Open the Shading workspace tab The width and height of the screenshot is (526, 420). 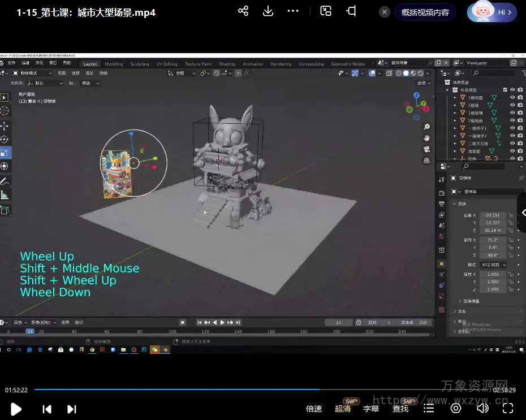(227, 64)
